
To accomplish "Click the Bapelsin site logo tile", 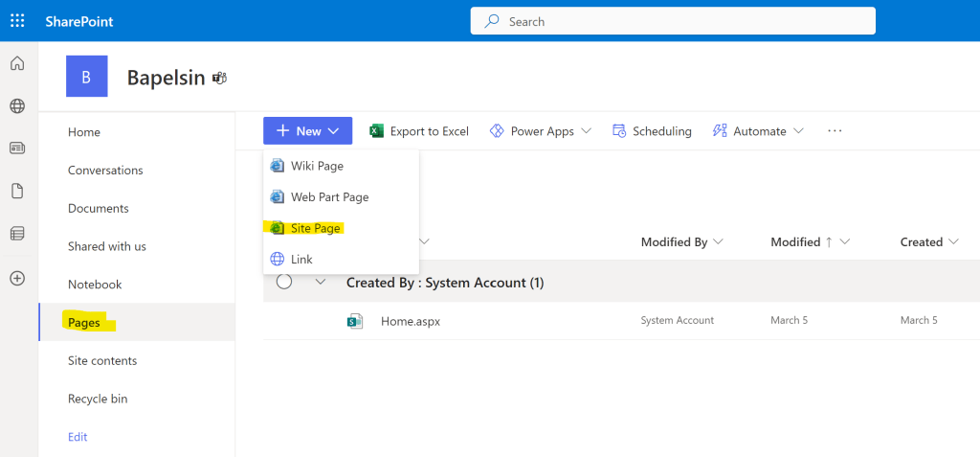I will pos(86,77).
